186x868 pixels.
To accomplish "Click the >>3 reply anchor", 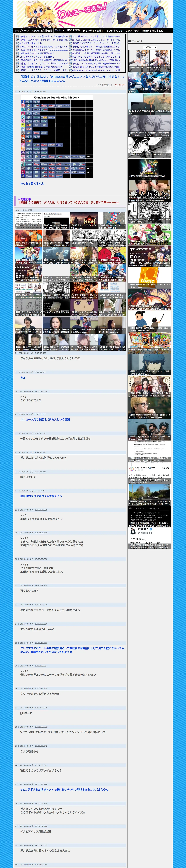I will (x=23, y=397).
